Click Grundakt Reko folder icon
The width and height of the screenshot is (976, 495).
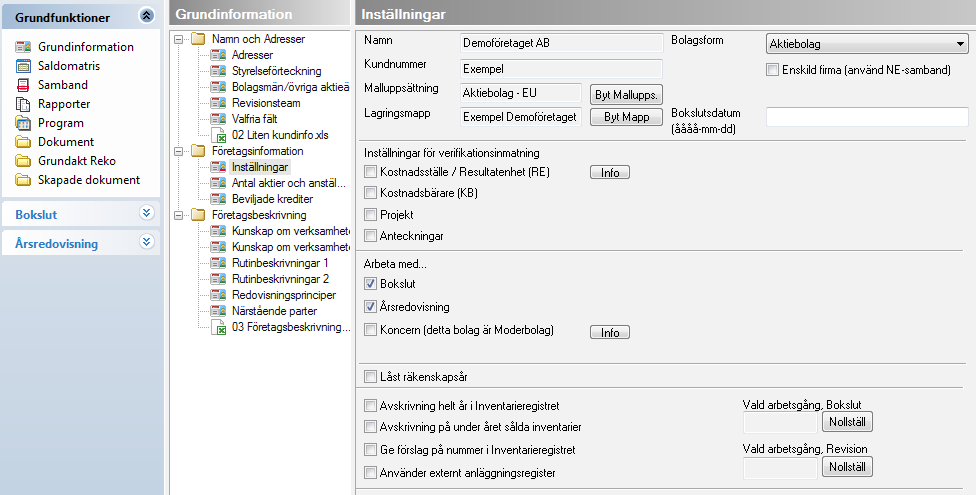(x=23, y=161)
